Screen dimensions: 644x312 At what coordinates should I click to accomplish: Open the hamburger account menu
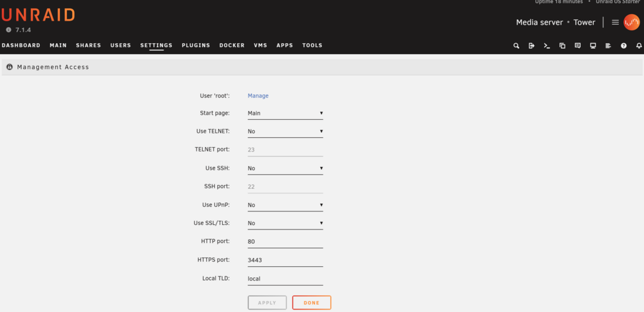tap(615, 22)
